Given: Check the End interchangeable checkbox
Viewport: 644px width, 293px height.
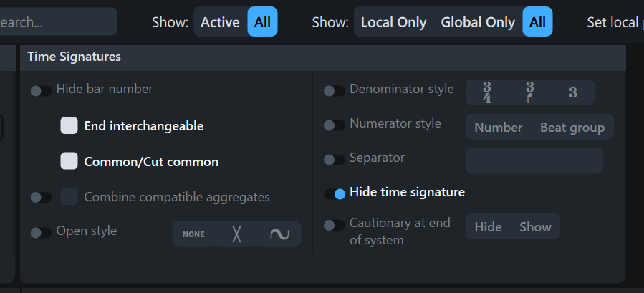Looking at the screenshot, I should 69,126.
